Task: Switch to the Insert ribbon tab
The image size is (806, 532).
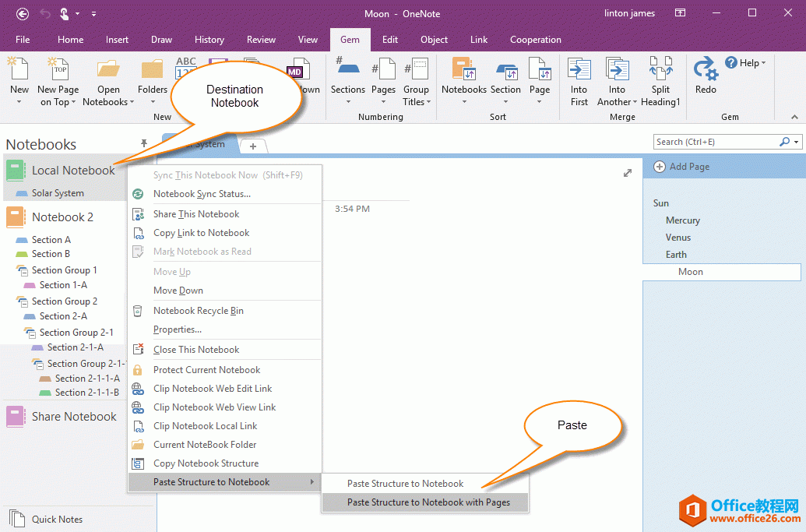Action: click(118, 40)
